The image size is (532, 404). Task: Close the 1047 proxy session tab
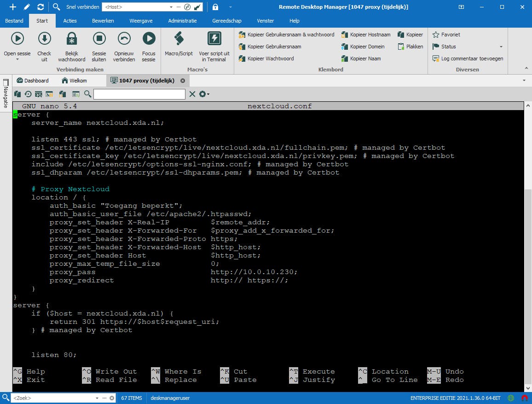[183, 81]
